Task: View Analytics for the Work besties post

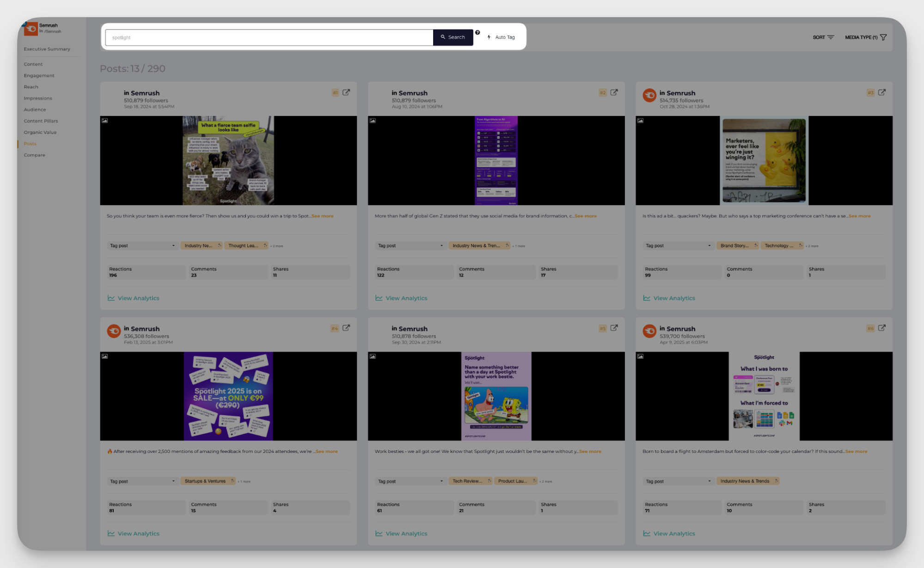Action: [x=401, y=533]
